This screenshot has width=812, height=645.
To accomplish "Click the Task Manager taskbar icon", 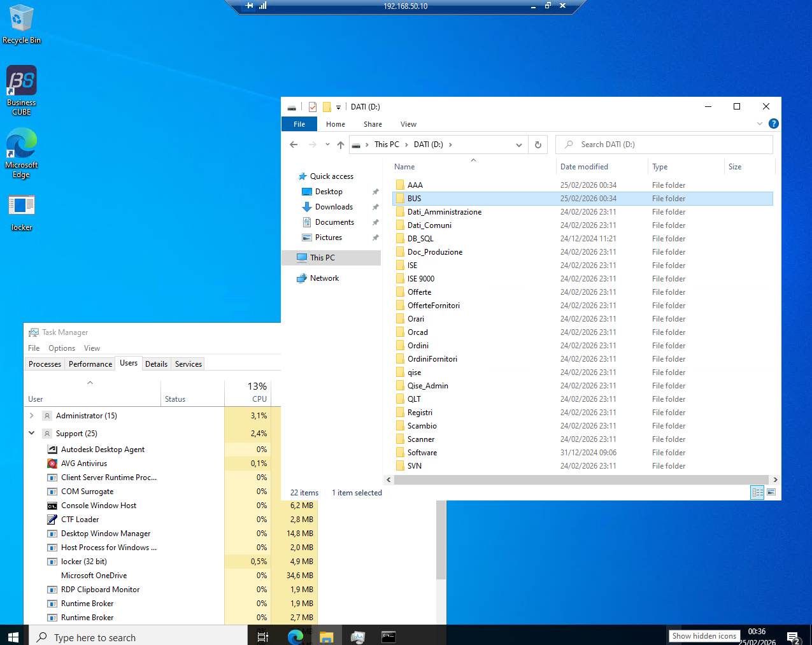I will [x=357, y=636].
